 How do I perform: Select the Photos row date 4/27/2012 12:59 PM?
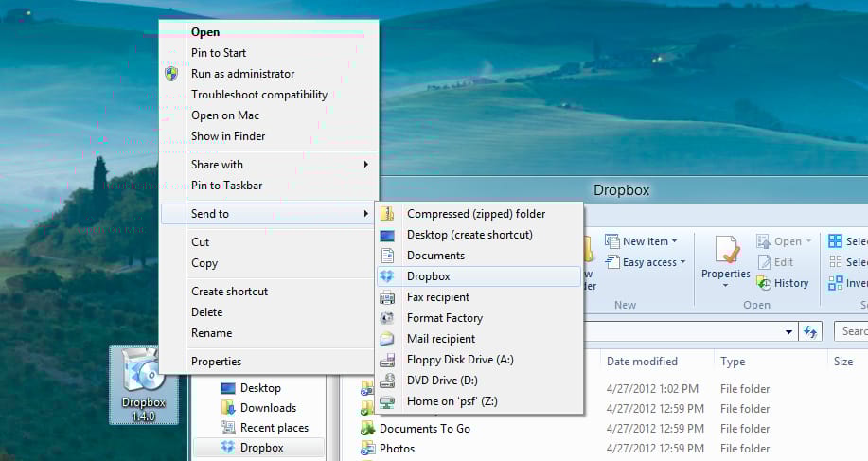[x=655, y=449]
